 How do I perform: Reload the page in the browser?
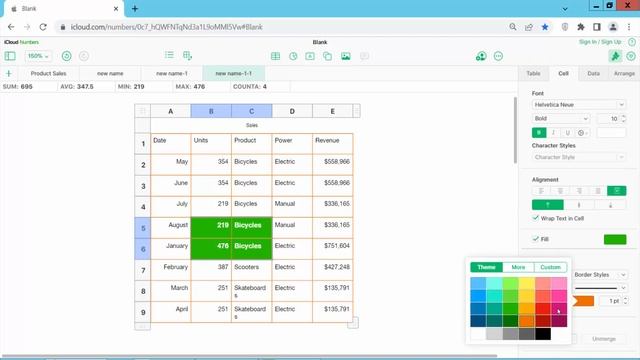pyautogui.click(x=43, y=27)
